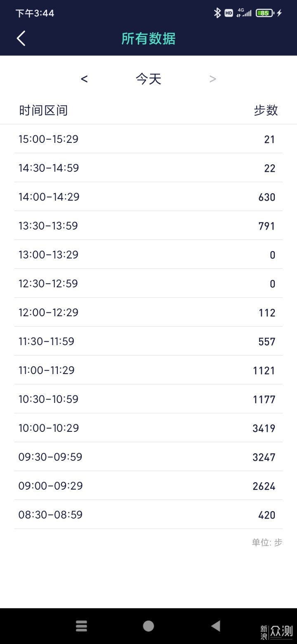Tap the Android back triangle button
The image size is (297, 644).
(x=215, y=626)
